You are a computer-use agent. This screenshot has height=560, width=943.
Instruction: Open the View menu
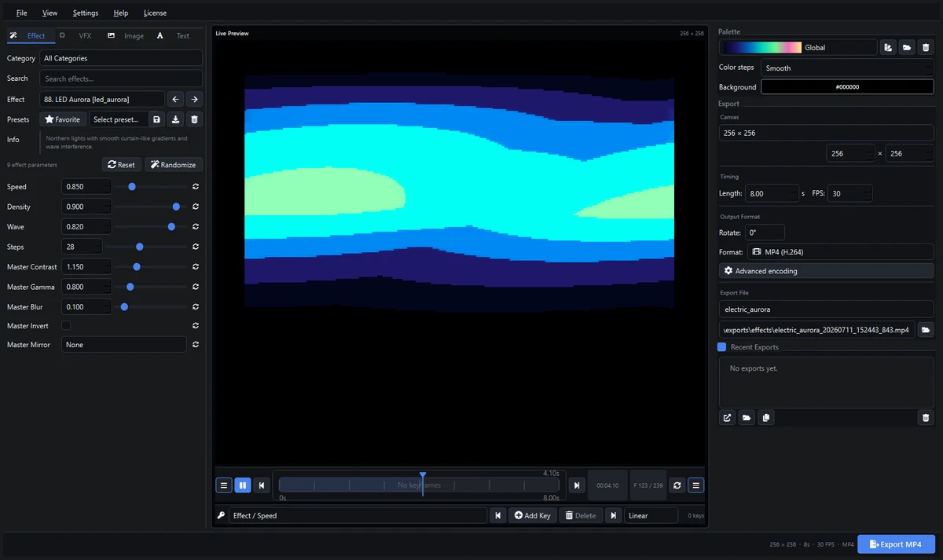point(50,13)
